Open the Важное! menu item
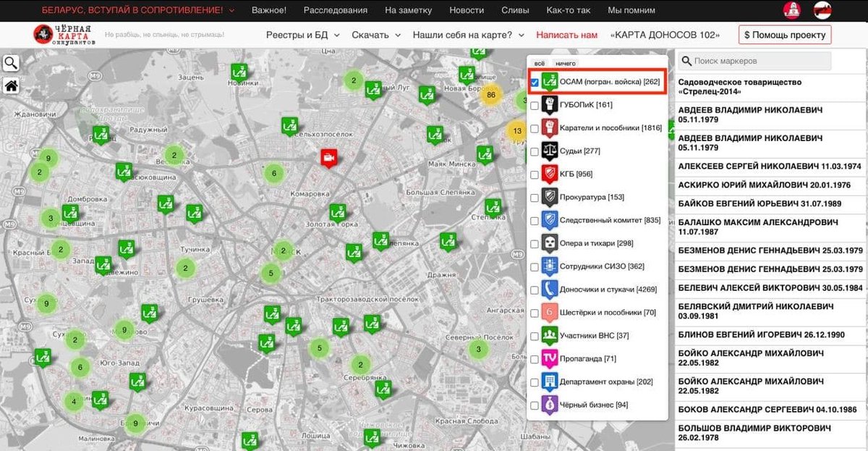868x451 pixels. coord(269,10)
